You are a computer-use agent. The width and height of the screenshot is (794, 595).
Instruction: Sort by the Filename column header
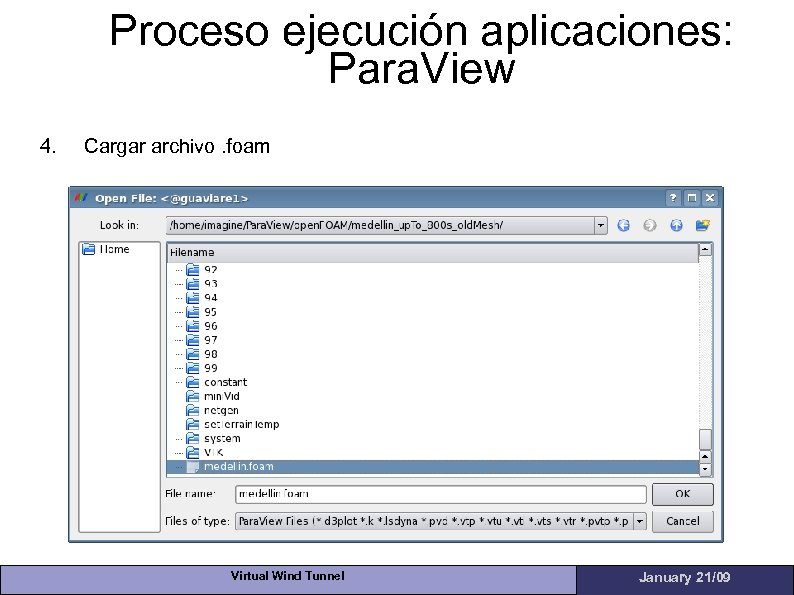click(x=432, y=252)
